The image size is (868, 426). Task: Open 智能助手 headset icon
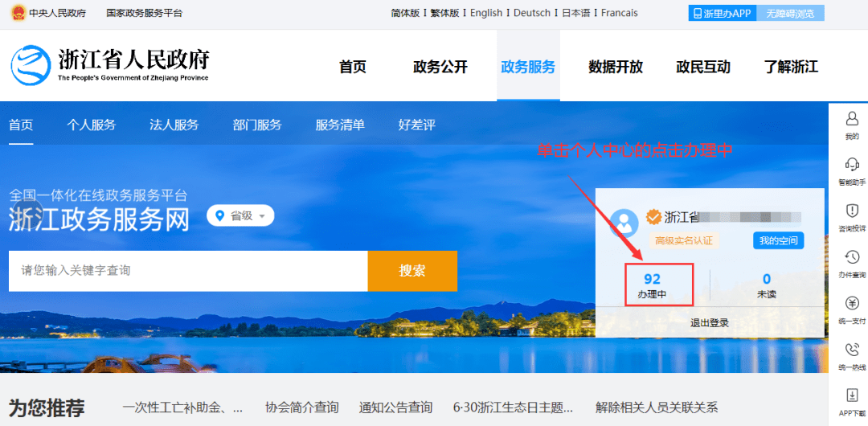click(x=852, y=164)
